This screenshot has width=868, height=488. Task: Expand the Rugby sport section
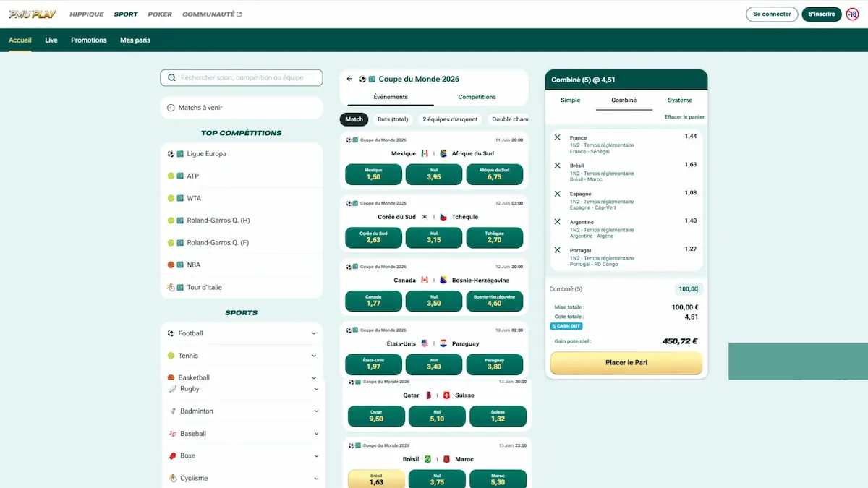coord(317,389)
